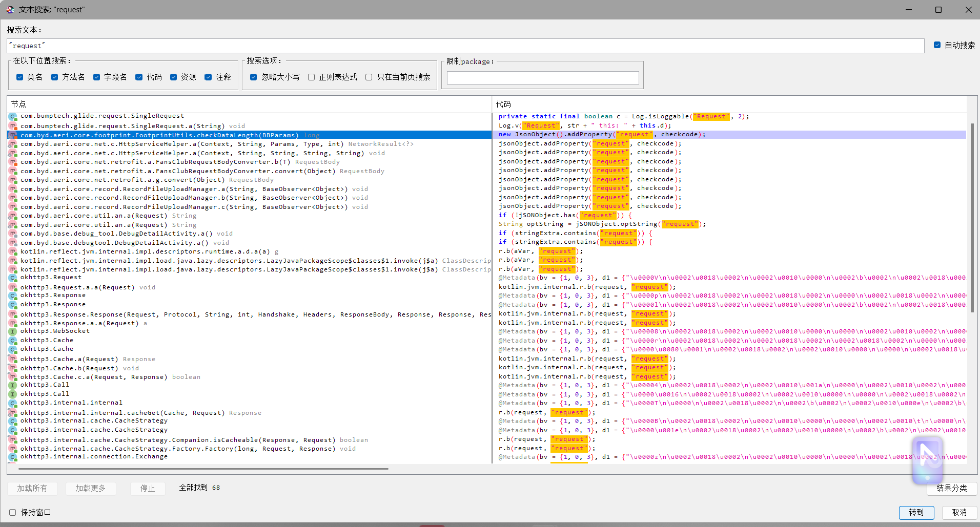Click the horizontal scrollbar under the node list
Screen dimensions: 980x527
pyautogui.click(x=203, y=469)
